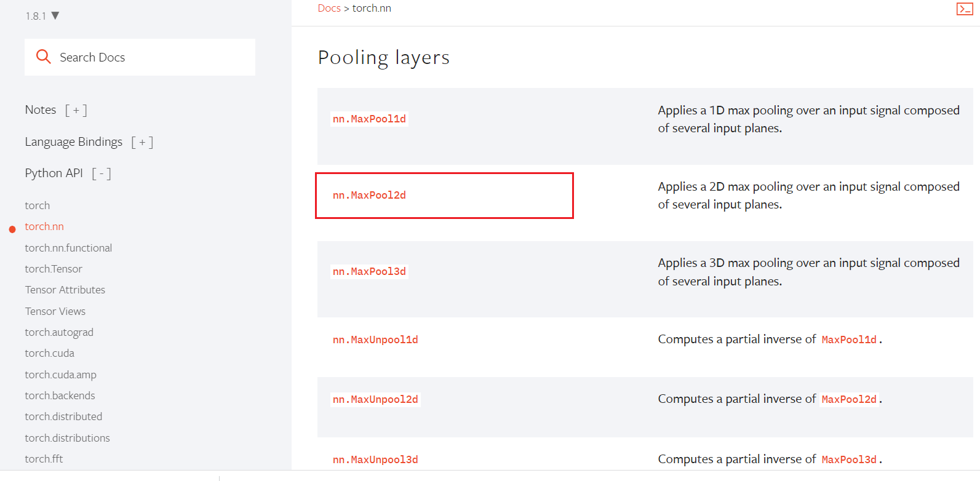This screenshot has width=980, height=481.
Task: Navigate to torch.distributions in sidebar
Action: click(67, 438)
